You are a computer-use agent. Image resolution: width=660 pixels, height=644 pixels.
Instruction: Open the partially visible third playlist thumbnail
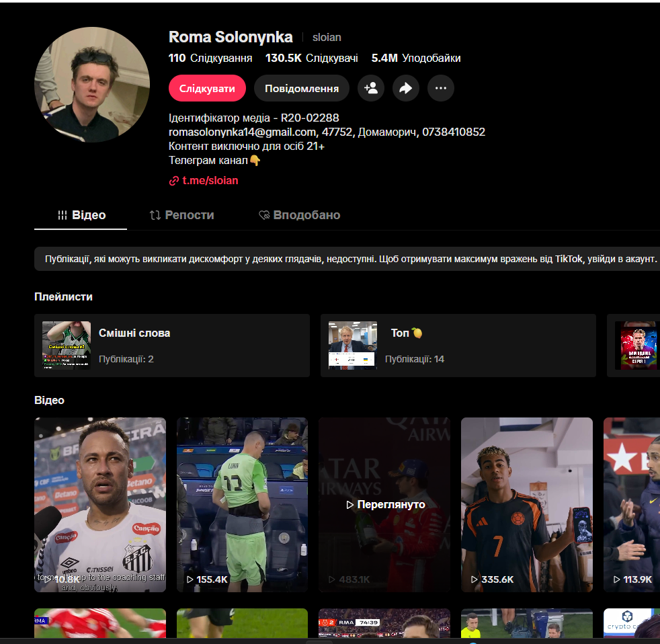(x=636, y=346)
